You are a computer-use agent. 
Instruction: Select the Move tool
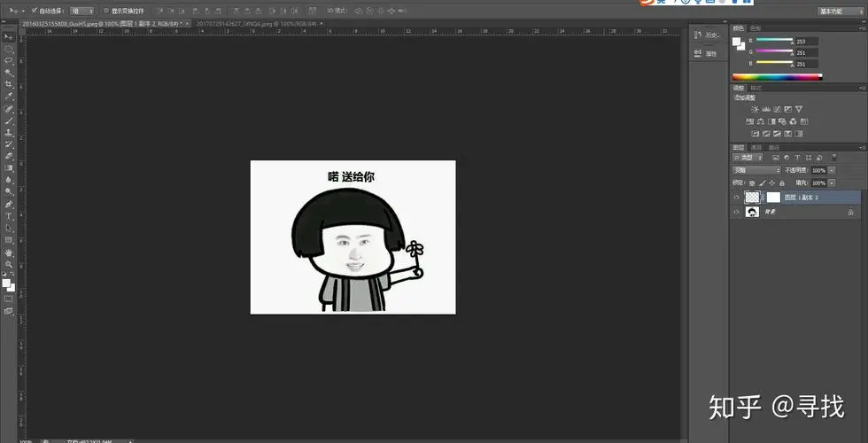[x=9, y=37]
